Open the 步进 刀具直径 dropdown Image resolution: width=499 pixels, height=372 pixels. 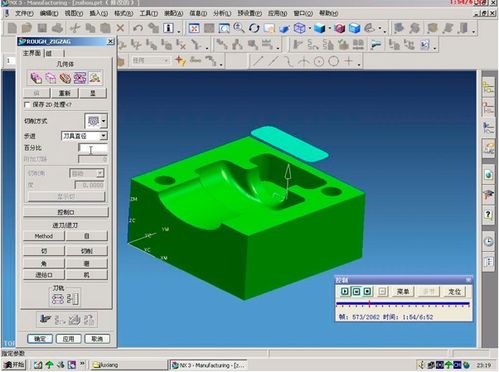pos(103,136)
